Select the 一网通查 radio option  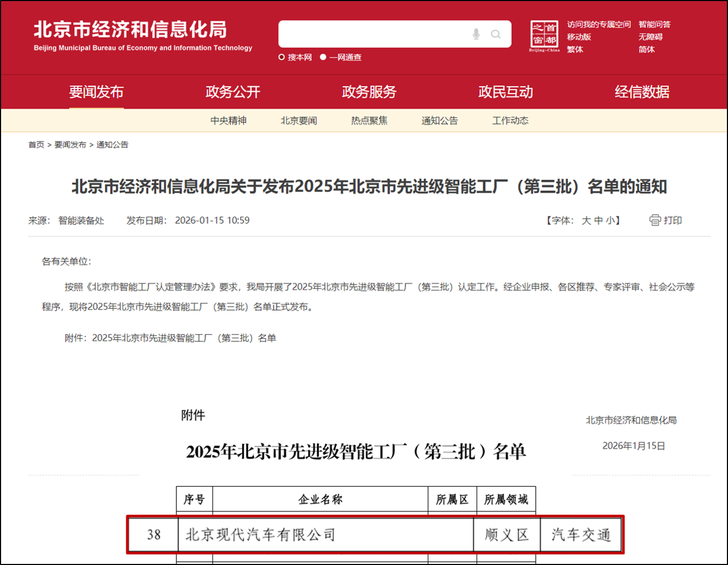[x=323, y=58]
